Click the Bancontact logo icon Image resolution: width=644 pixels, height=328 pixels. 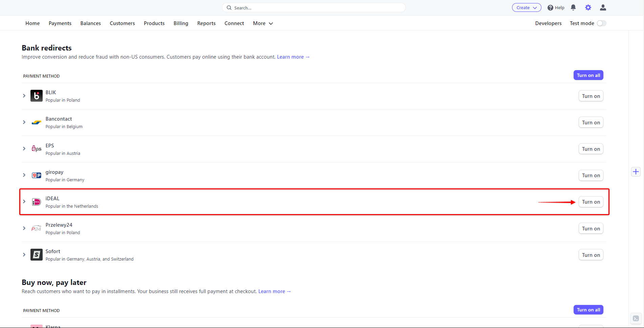click(x=36, y=122)
